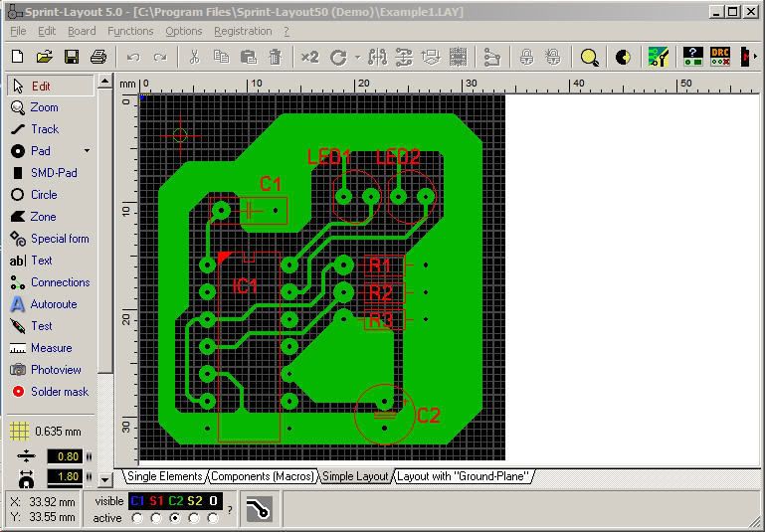Click the track width 0.80 field
The image size is (765, 532).
pos(63,456)
